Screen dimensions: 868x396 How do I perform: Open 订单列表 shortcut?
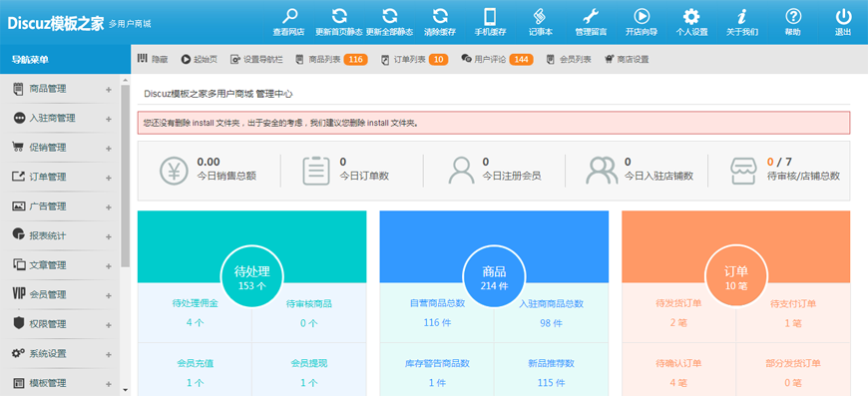pos(409,59)
